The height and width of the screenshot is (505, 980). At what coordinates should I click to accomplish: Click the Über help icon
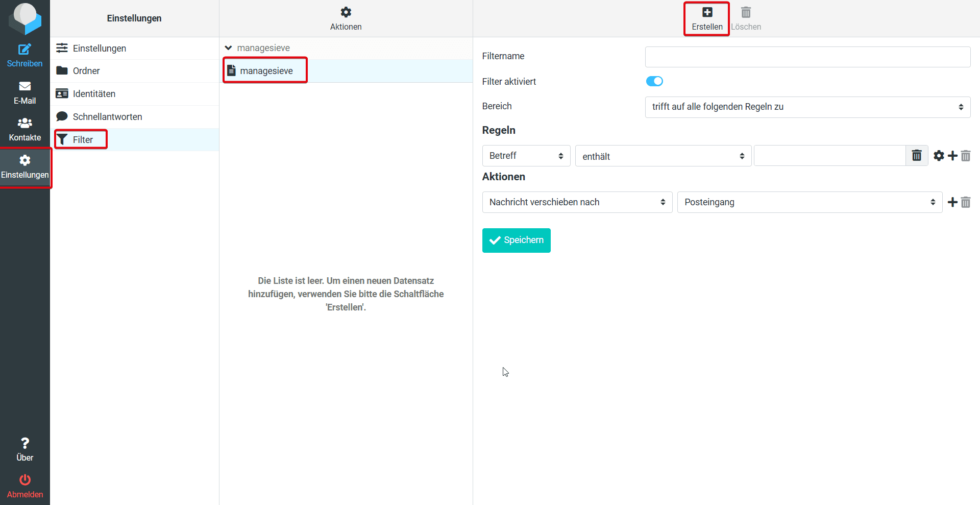click(x=24, y=443)
